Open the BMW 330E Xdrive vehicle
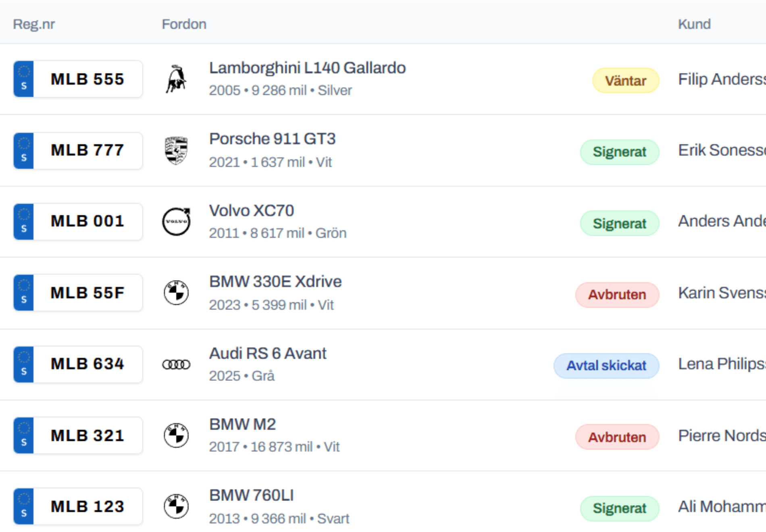766x532 pixels. tap(275, 281)
